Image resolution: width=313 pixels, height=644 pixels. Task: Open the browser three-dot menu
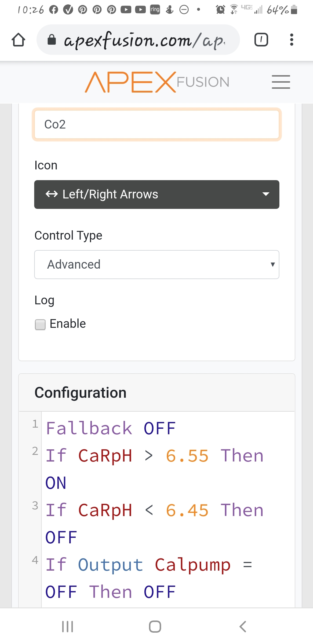point(292,40)
